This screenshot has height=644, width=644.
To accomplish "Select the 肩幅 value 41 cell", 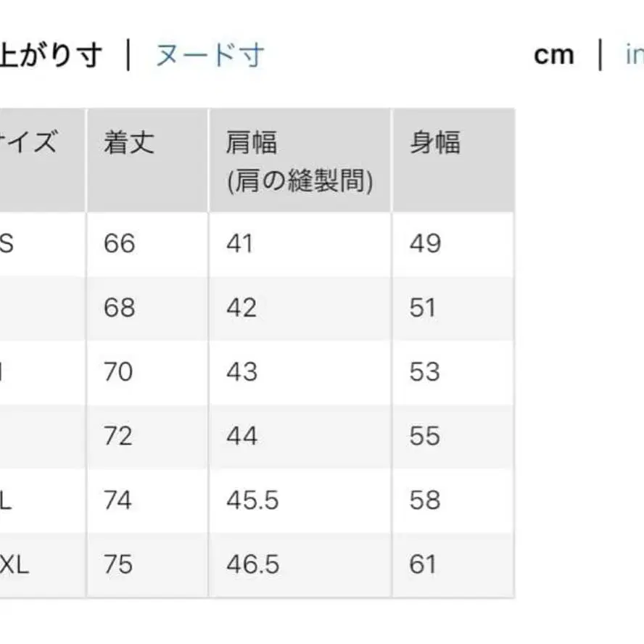I will coord(241,244).
